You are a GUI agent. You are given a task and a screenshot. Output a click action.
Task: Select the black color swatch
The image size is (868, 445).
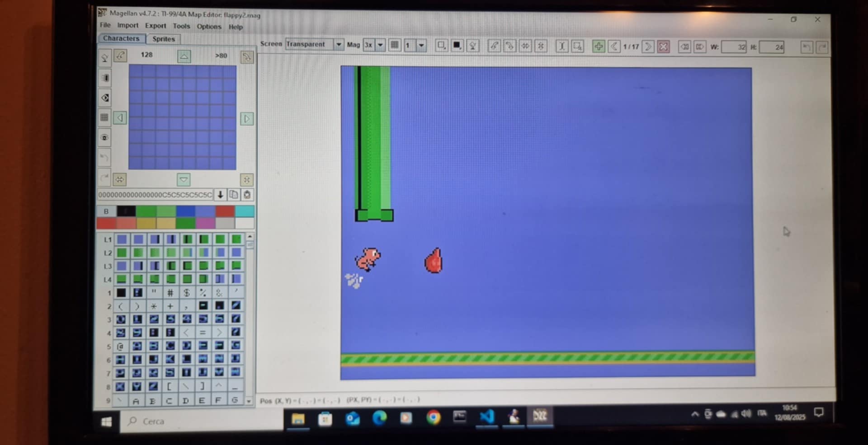(x=126, y=211)
